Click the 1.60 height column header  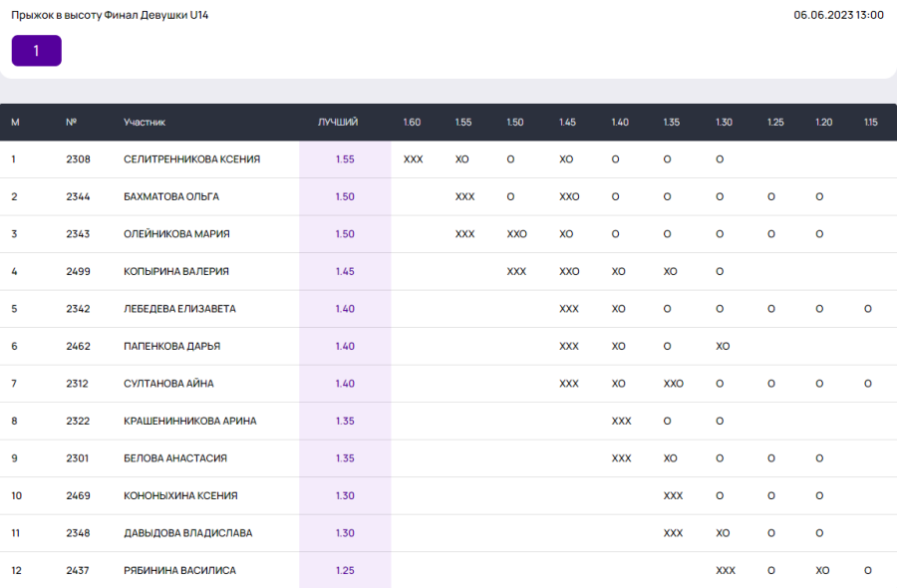coord(412,123)
